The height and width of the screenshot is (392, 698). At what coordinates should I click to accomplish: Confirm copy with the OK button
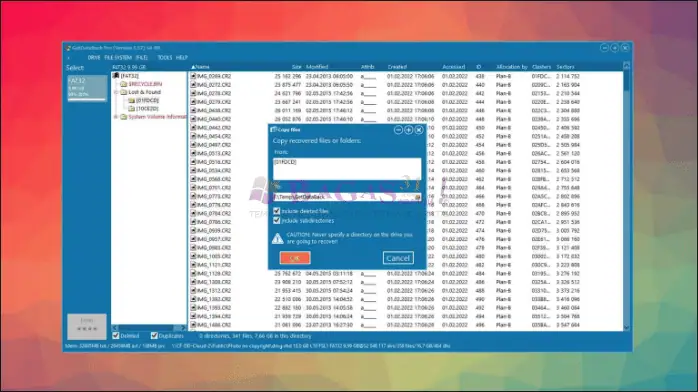[295, 258]
